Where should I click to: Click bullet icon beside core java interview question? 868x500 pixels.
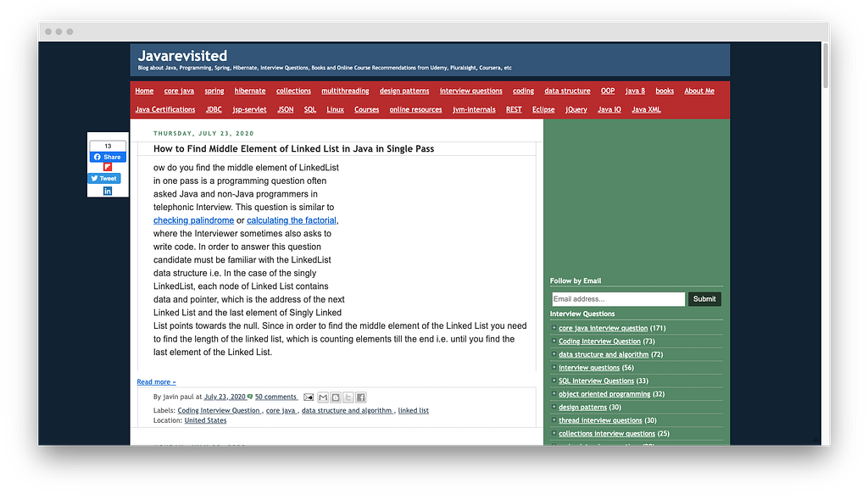coord(554,328)
